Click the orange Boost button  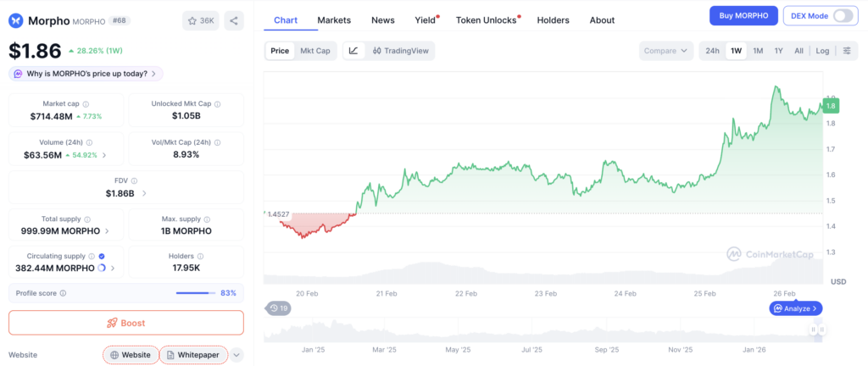[x=125, y=323]
